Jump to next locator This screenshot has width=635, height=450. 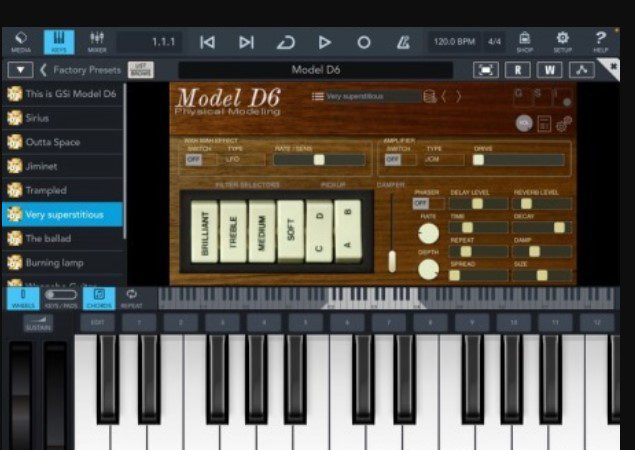pyautogui.click(x=246, y=42)
